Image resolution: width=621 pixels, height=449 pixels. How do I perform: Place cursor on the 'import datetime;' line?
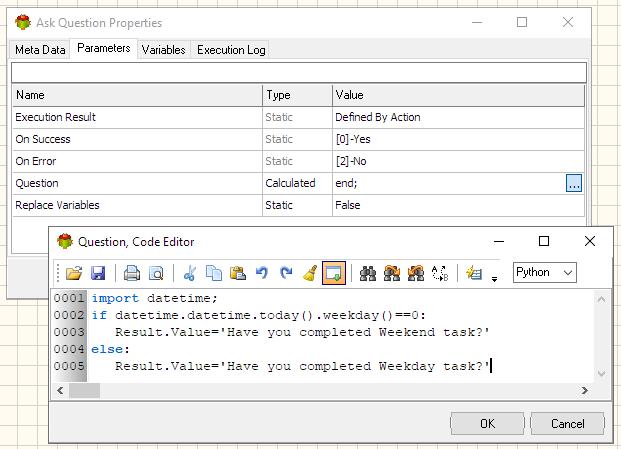[154, 298]
